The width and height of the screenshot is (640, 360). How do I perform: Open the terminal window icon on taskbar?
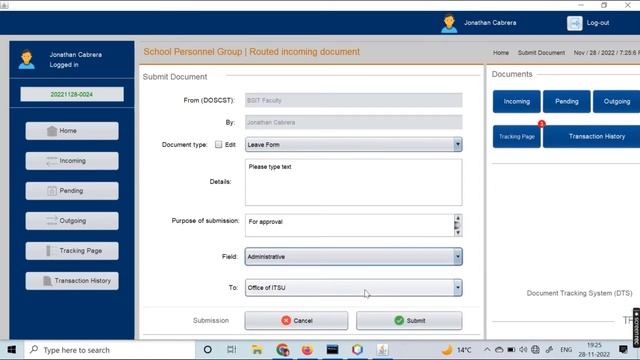point(332,350)
